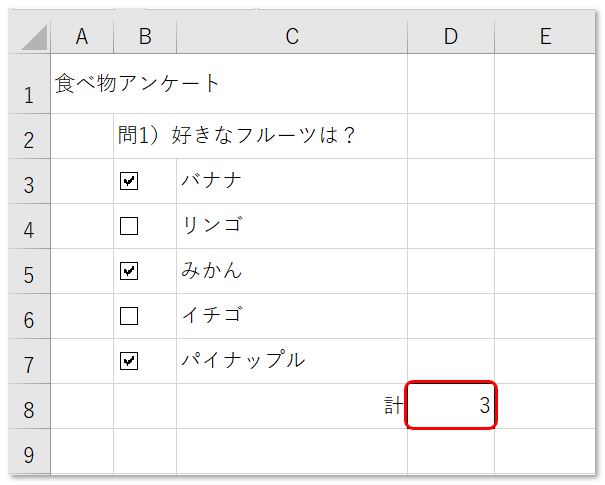Select the total cell showing 3

pyautogui.click(x=451, y=405)
